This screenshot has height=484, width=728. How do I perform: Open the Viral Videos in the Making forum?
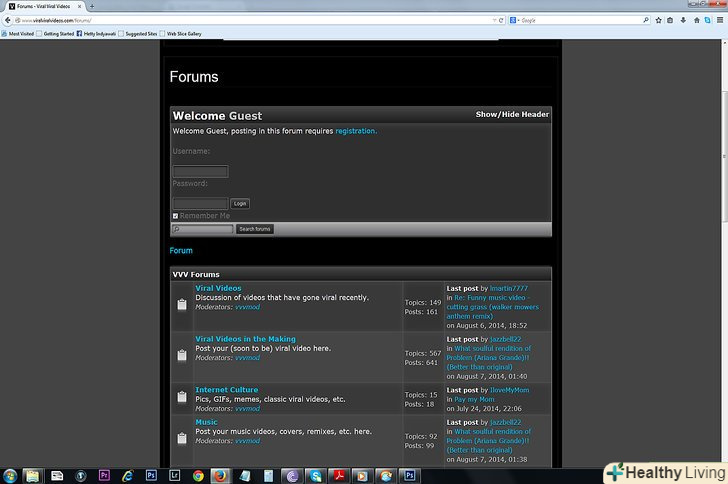[x=245, y=339]
